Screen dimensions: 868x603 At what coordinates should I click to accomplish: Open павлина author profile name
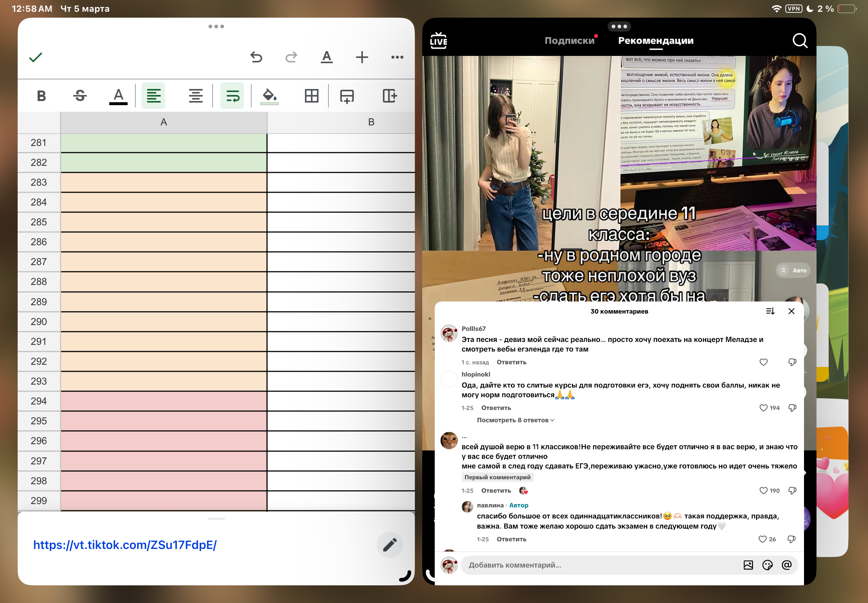490,506
